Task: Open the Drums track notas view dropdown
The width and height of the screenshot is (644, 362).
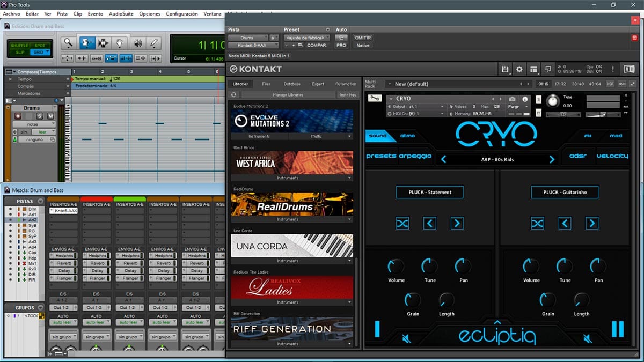Action: pos(34,124)
